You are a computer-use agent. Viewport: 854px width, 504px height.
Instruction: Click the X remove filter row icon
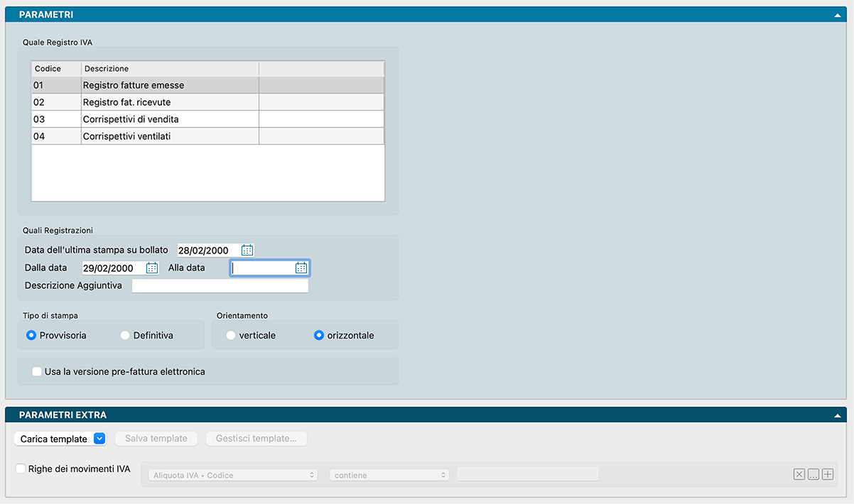(x=799, y=475)
